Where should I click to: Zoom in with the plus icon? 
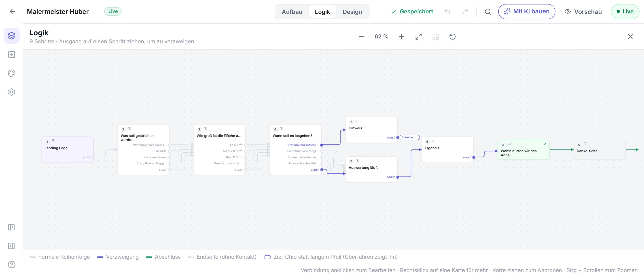point(402,37)
